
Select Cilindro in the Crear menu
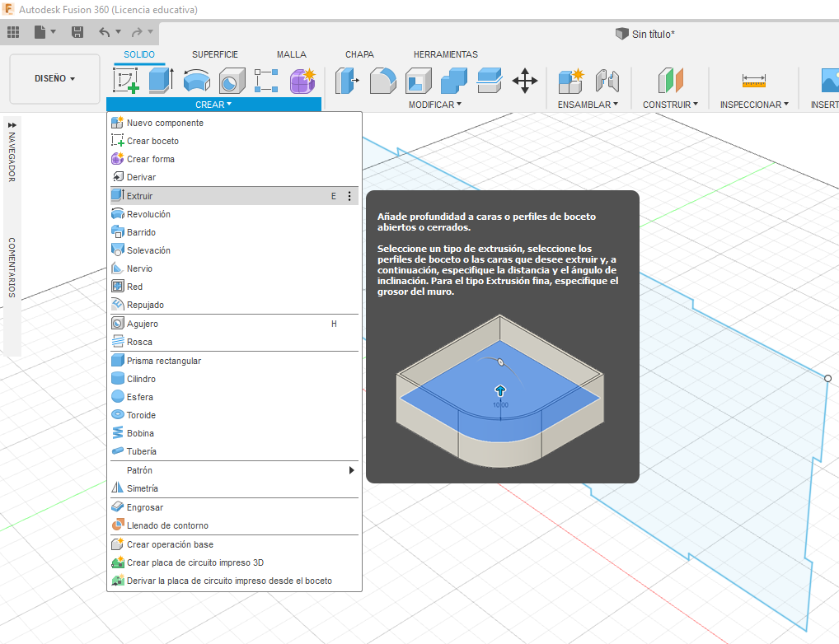234,379
